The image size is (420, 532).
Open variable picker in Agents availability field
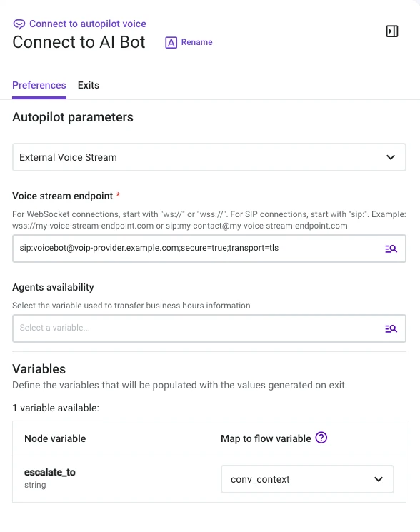[391, 328]
